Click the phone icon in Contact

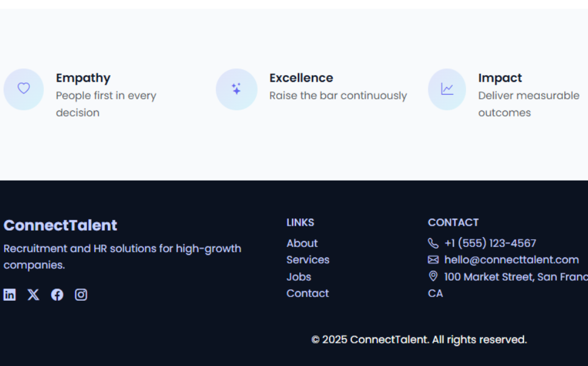click(433, 243)
